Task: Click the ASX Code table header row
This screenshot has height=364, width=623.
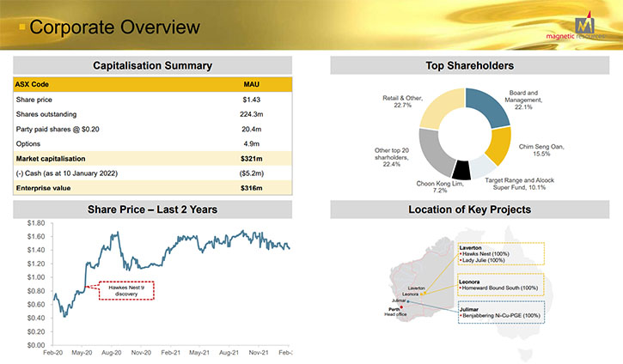Action: point(152,85)
